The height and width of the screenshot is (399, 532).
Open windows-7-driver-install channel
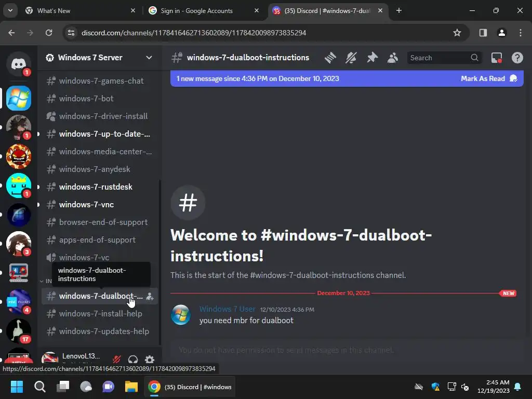pos(99,116)
